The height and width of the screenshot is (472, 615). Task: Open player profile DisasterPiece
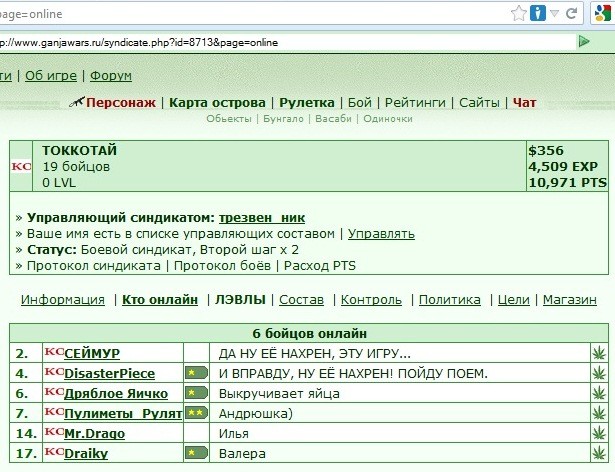point(109,374)
